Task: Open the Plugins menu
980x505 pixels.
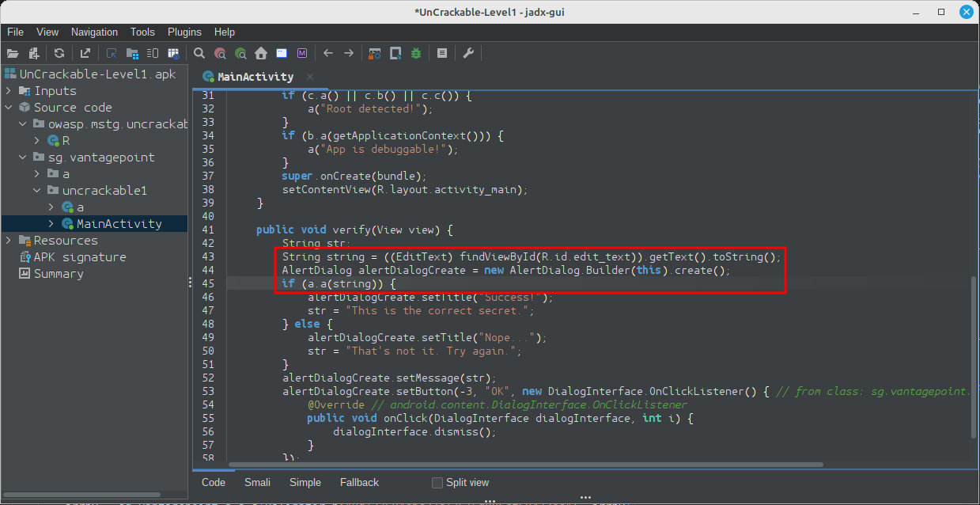Action: click(x=184, y=32)
